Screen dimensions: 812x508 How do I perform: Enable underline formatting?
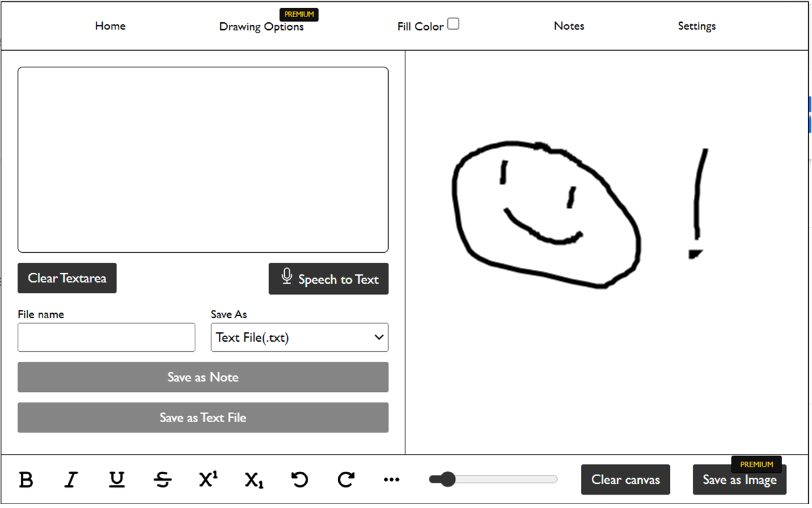(x=117, y=480)
